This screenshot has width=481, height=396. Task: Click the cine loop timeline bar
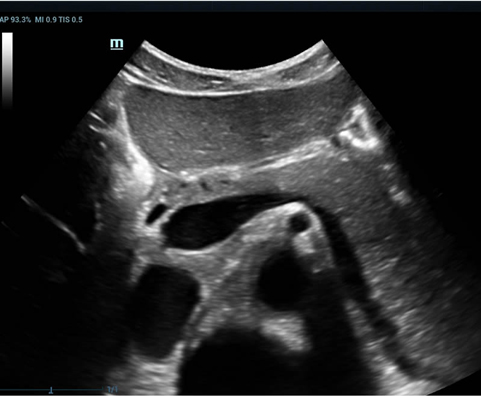52,390
